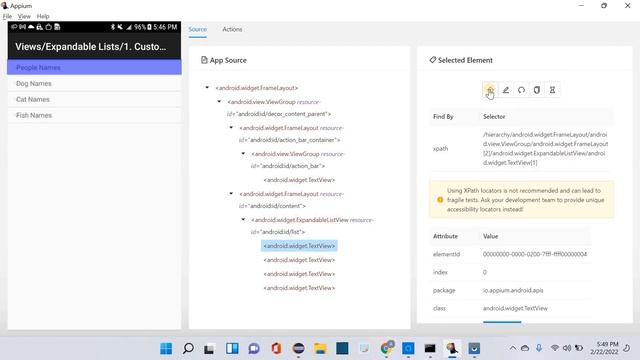Viewport: 640px width, 360px height.
Task: Select Cat Names in device screenshot
Action: 94,99
